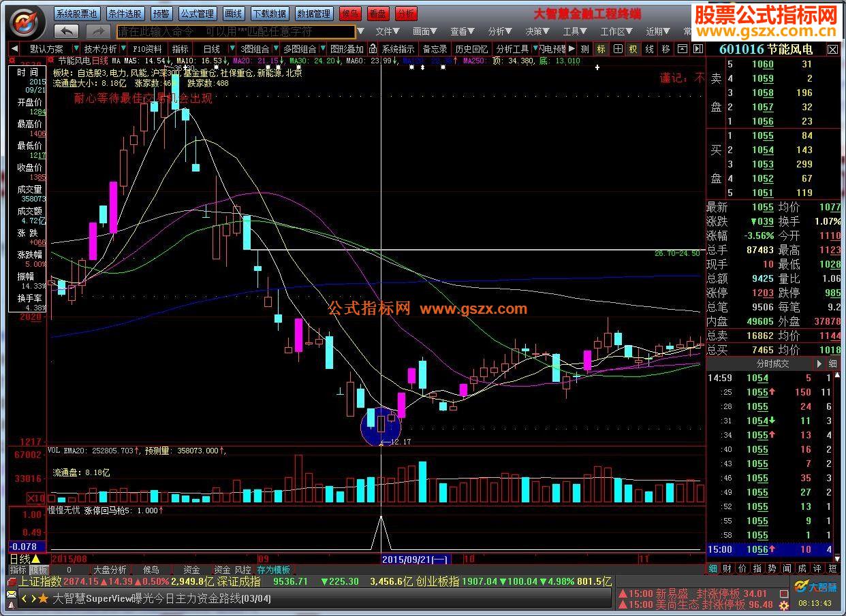Image resolution: width=846 pixels, height=616 pixels.
Task: Click the 细 button beside 分时成交
Action: point(833,363)
